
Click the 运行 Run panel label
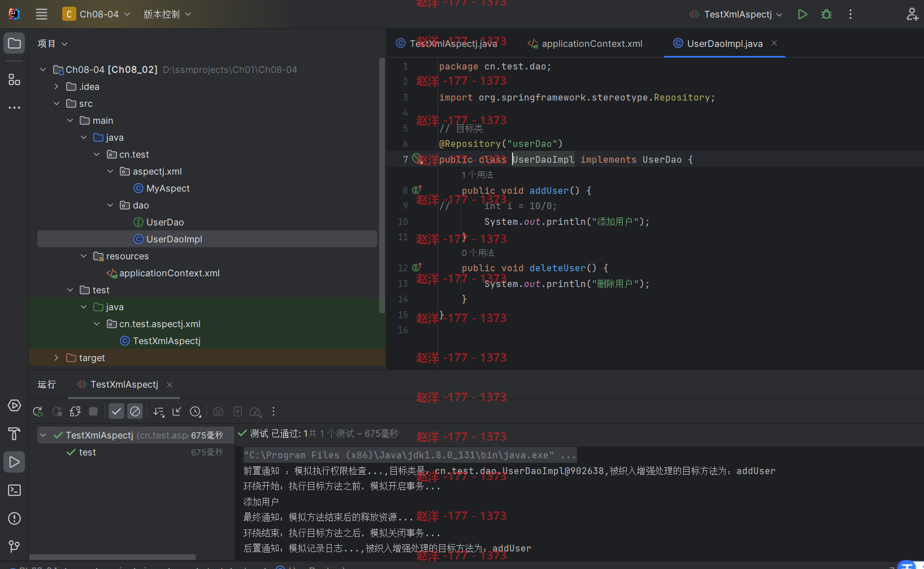click(x=47, y=384)
